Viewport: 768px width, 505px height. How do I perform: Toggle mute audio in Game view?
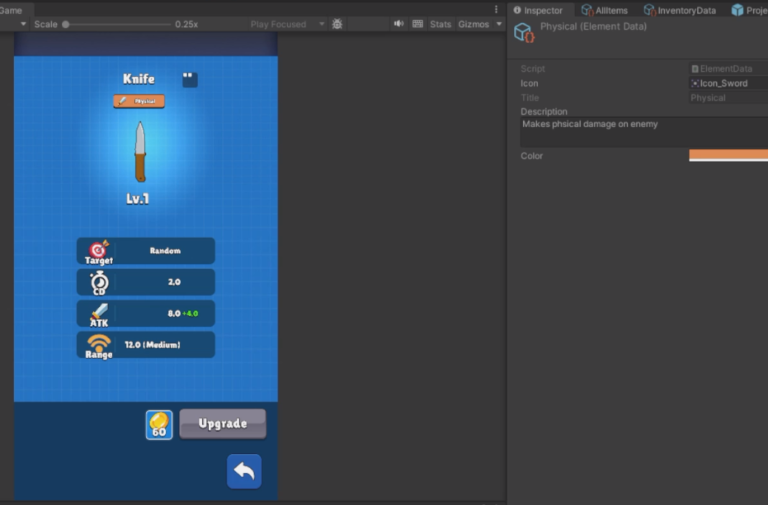(399, 24)
